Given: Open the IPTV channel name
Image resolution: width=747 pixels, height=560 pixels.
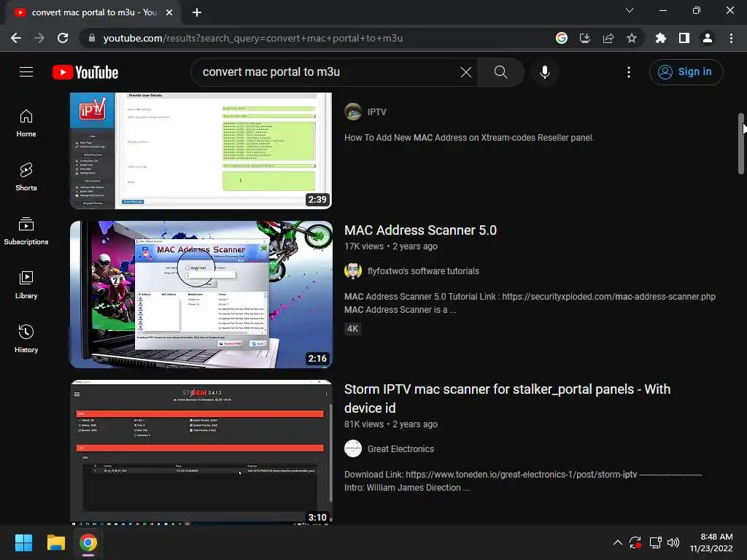Looking at the screenshot, I should [x=376, y=112].
